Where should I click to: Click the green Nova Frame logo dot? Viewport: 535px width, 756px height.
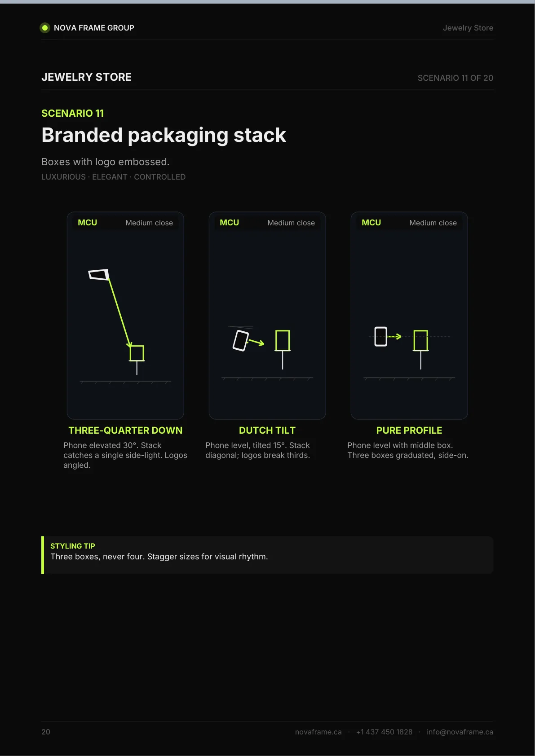[45, 28]
